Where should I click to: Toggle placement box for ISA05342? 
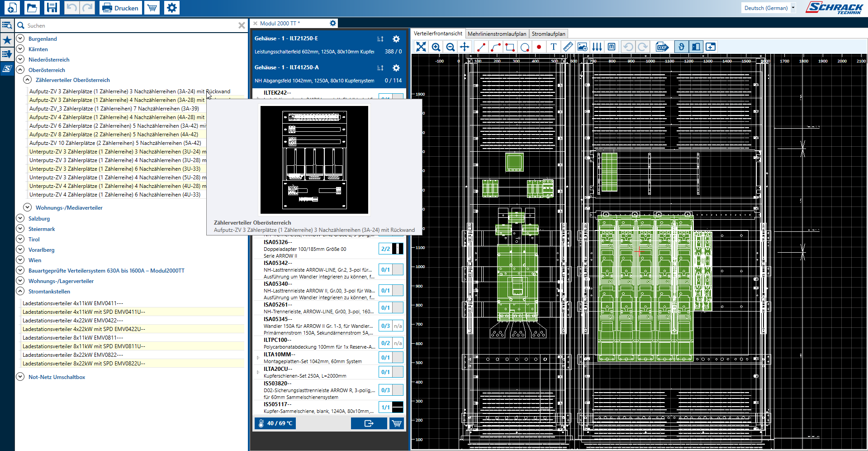398,270
